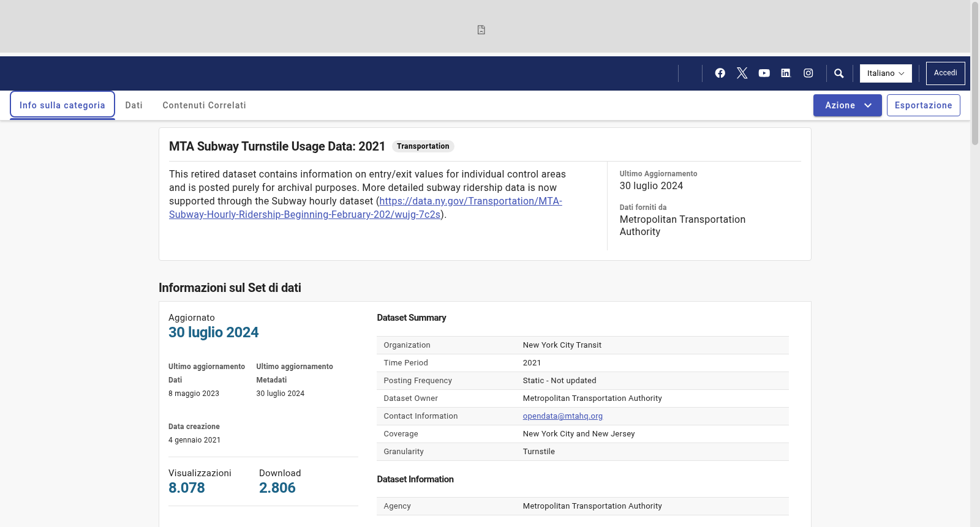The image size is (980, 527).
Task: Click the '8 maggio 2023' data update date
Action: point(194,394)
